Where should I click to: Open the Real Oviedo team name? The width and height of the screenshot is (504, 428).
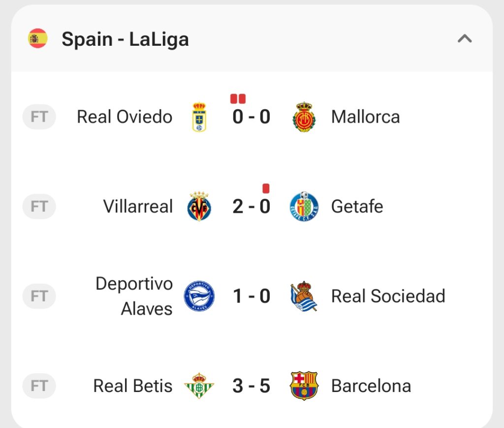pos(125,117)
